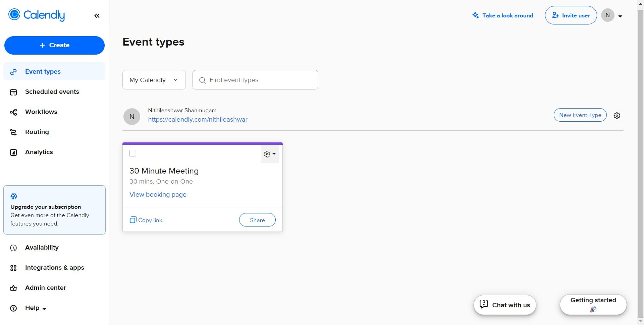Click the Event types link icon

13,72
